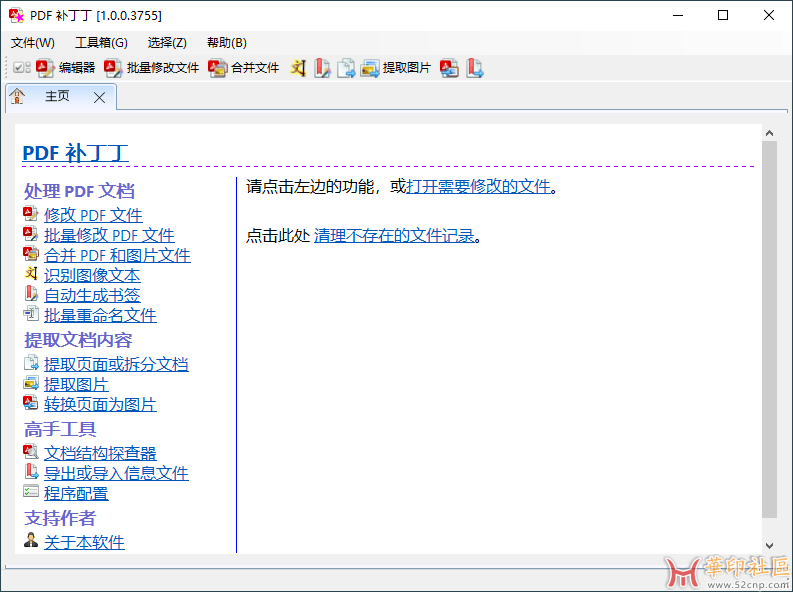Click icon beside 文档结构探查器

[x=31, y=451]
